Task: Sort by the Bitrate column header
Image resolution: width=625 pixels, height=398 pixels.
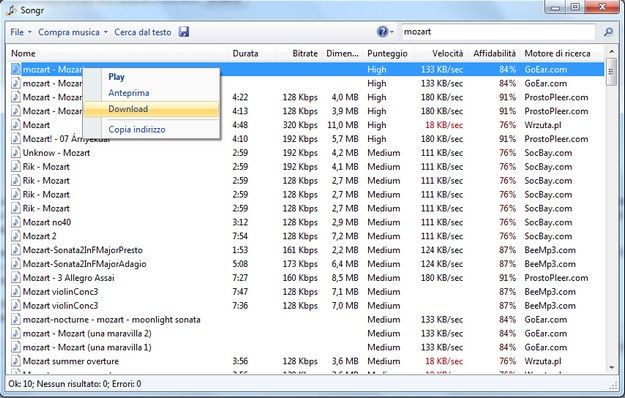Action: tap(299, 53)
